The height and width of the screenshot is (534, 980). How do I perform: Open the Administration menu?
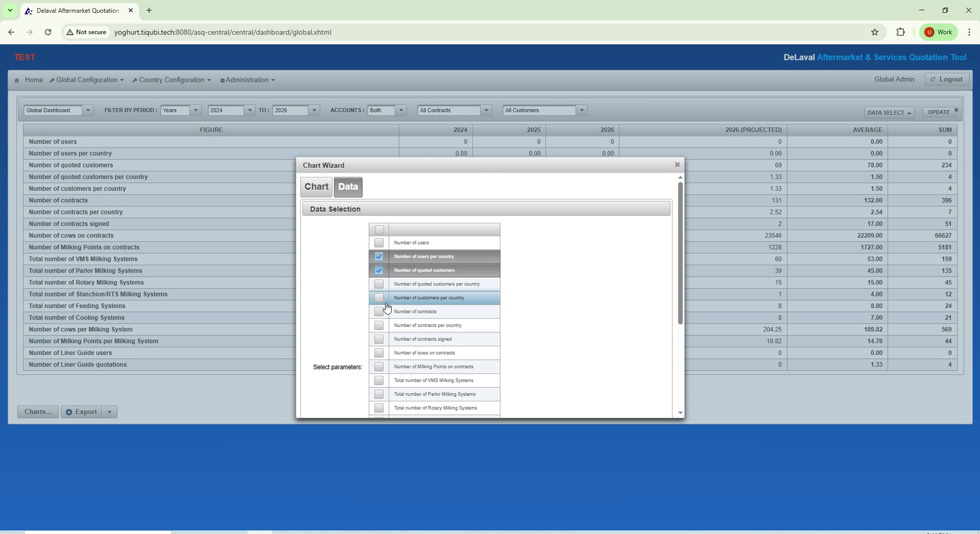[x=247, y=80]
